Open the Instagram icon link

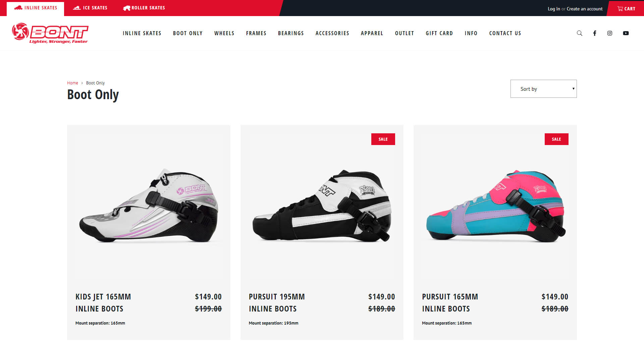point(610,33)
